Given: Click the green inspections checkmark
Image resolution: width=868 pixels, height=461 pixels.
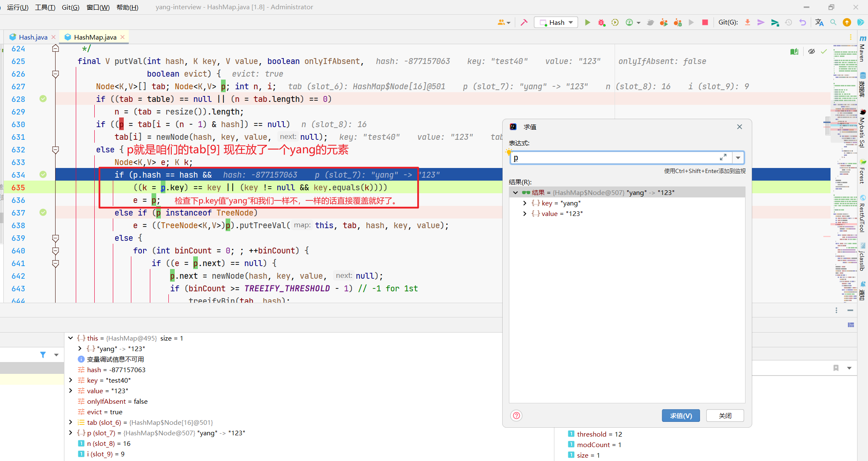Looking at the screenshot, I should click(x=824, y=51).
